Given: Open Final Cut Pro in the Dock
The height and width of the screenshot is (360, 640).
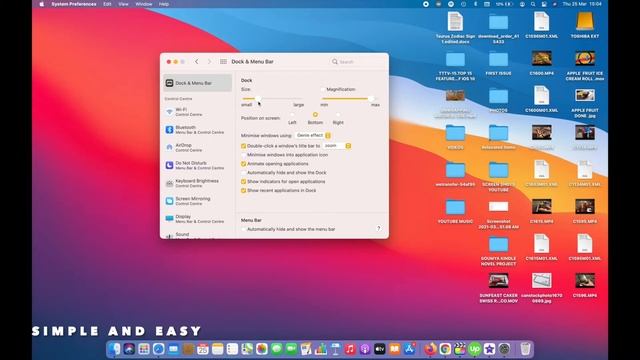Looking at the screenshot, I should click(460, 349).
